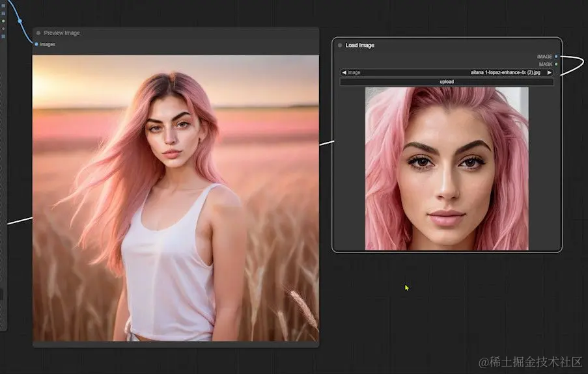Click the 'IMAGE' output label on Load Image
The width and height of the screenshot is (588, 374).
pyautogui.click(x=544, y=57)
